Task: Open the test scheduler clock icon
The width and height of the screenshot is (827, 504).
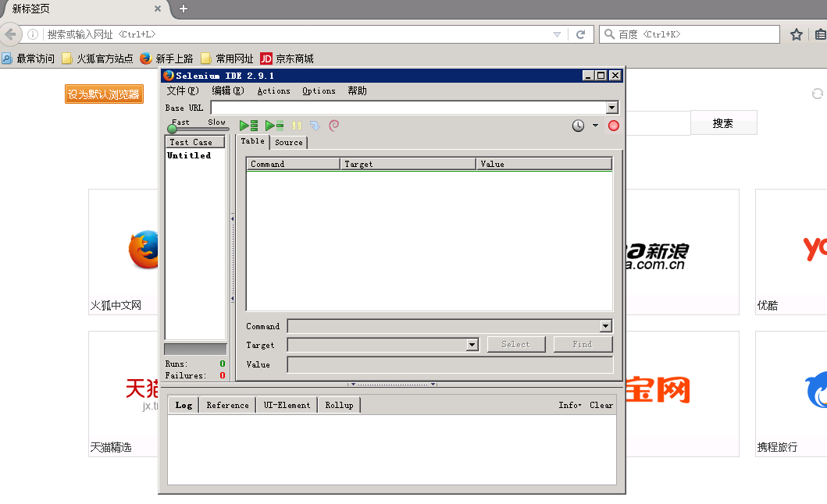Action: click(578, 126)
